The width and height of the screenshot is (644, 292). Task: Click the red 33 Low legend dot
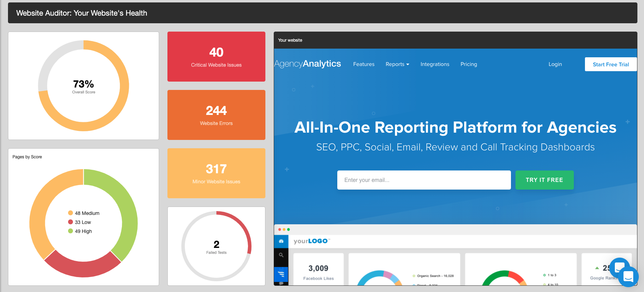(x=71, y=222)
